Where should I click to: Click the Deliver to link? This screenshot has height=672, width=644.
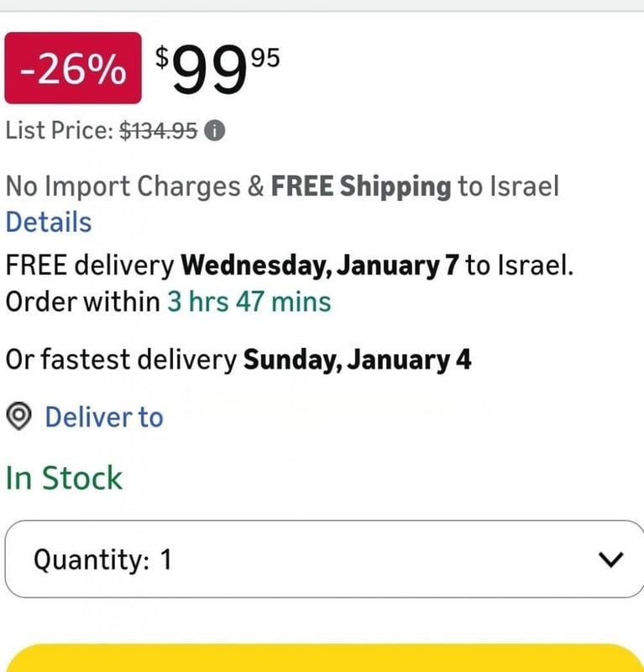pos(103,417)
